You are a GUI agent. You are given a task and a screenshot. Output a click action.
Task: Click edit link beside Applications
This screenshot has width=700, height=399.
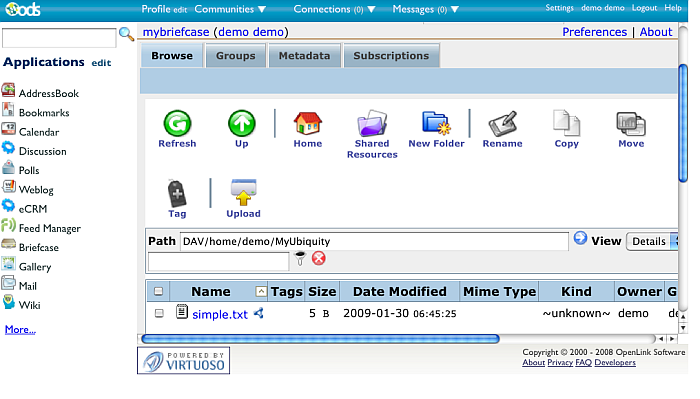pyautogui.click(x=101, y=63)
